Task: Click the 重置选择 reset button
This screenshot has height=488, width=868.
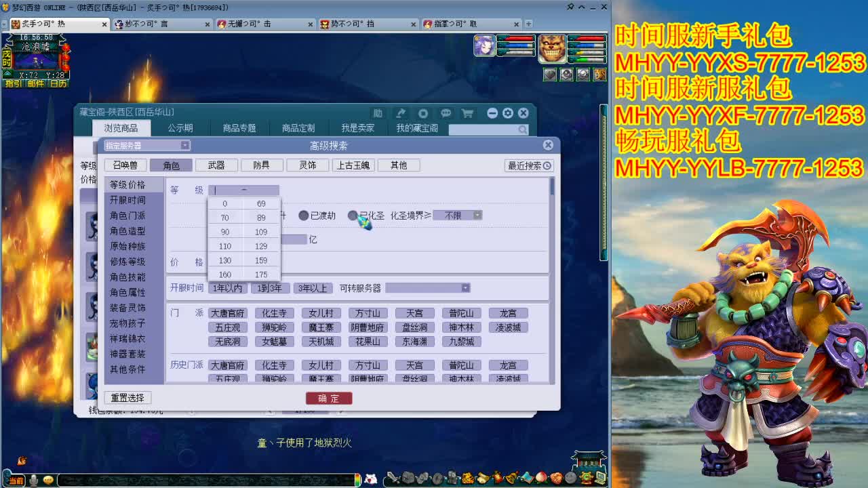Action: pyautogui.click(x=127, y=398)
